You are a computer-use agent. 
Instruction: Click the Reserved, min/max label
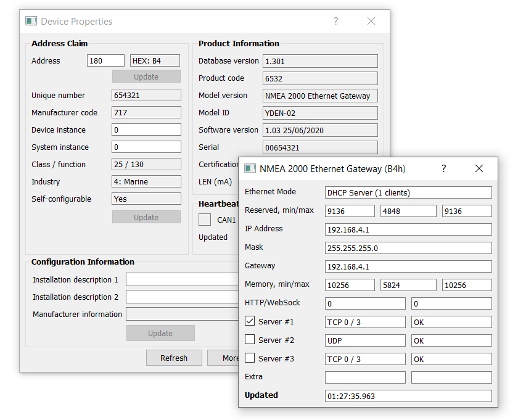(279, 210)
